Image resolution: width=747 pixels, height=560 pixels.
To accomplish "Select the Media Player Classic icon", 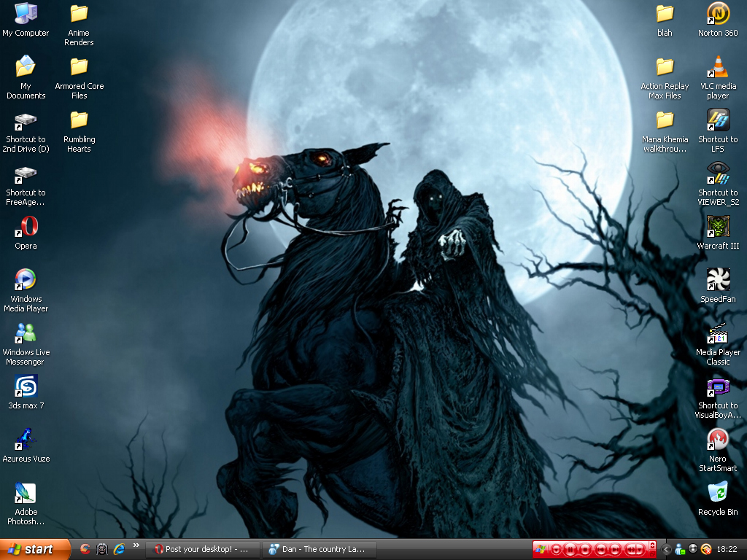I will click(718, 344).
